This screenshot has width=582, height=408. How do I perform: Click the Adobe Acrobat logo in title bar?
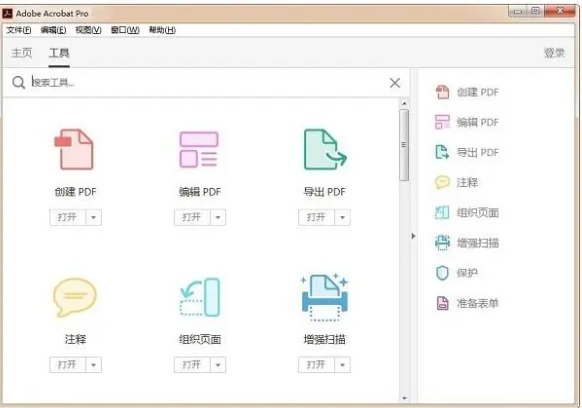click(x=7, y=13)
